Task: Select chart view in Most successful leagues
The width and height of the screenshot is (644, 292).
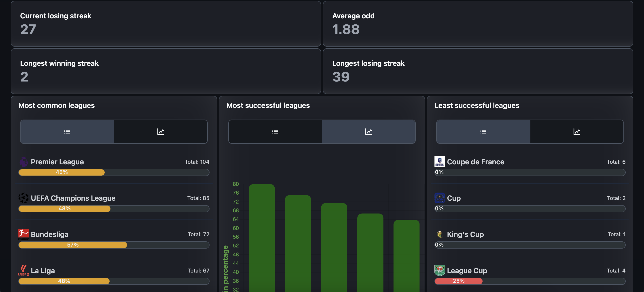Action: (x=369, y=131)
